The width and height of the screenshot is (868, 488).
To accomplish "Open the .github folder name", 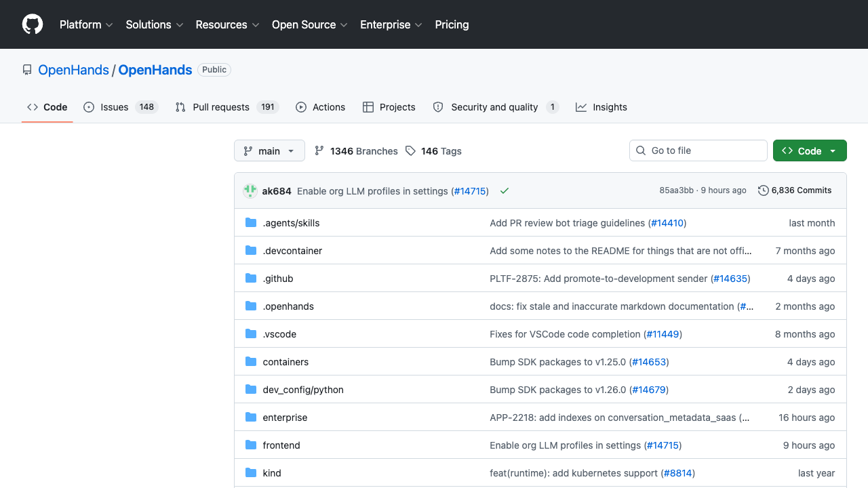I will (278, 279).
